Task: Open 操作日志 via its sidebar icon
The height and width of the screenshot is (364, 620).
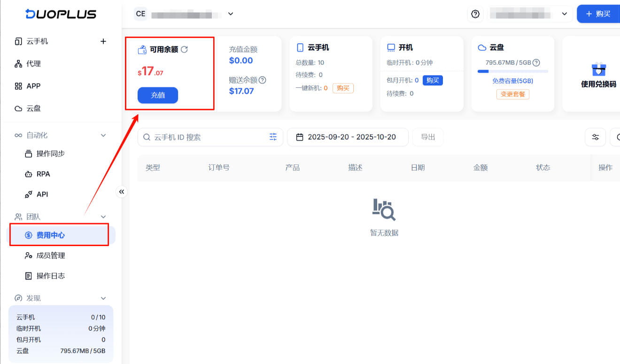Action: 29,276
